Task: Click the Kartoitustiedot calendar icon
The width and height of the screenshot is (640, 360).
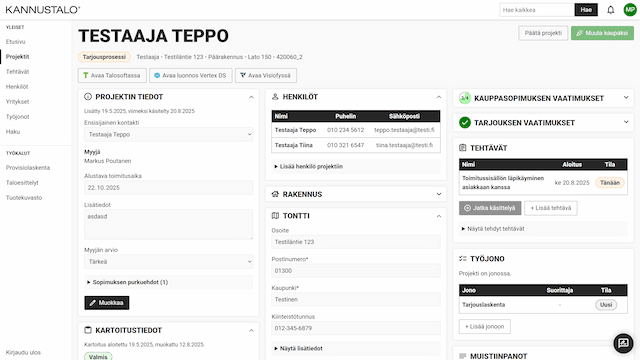Action: click(88, 330)
